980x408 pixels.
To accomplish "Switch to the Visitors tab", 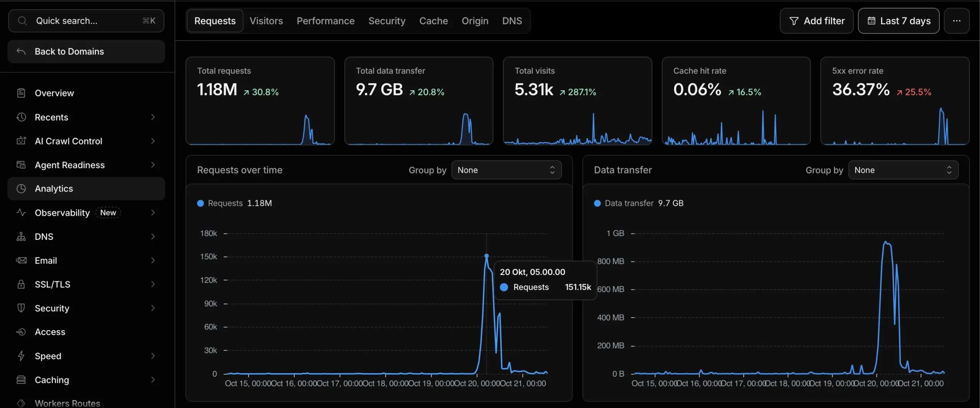I will pos(266,21).
